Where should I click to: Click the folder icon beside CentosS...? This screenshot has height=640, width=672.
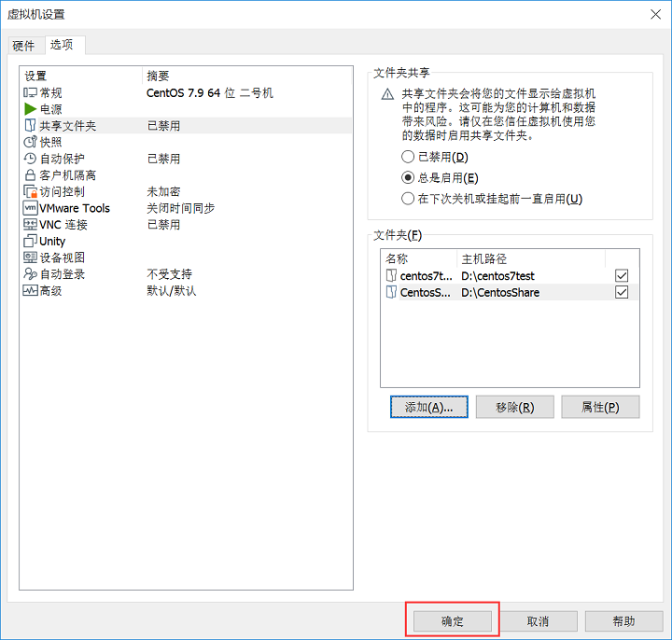(x=391, y=292)
